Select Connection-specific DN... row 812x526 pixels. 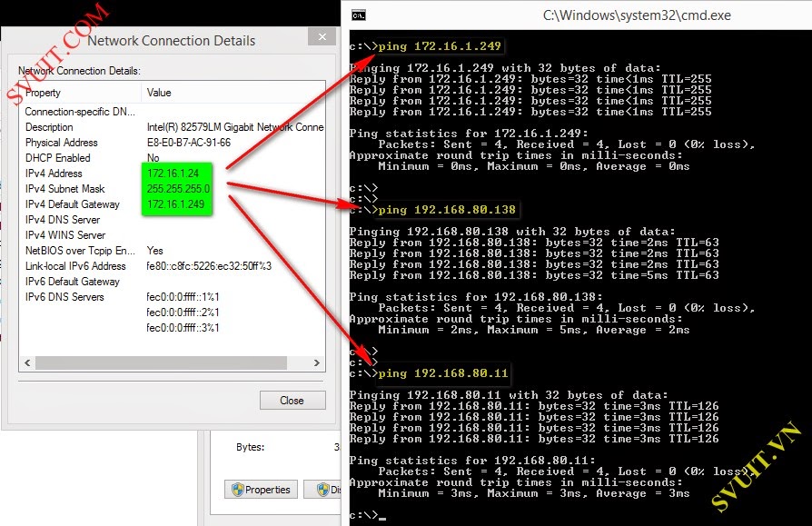[172, 112]
